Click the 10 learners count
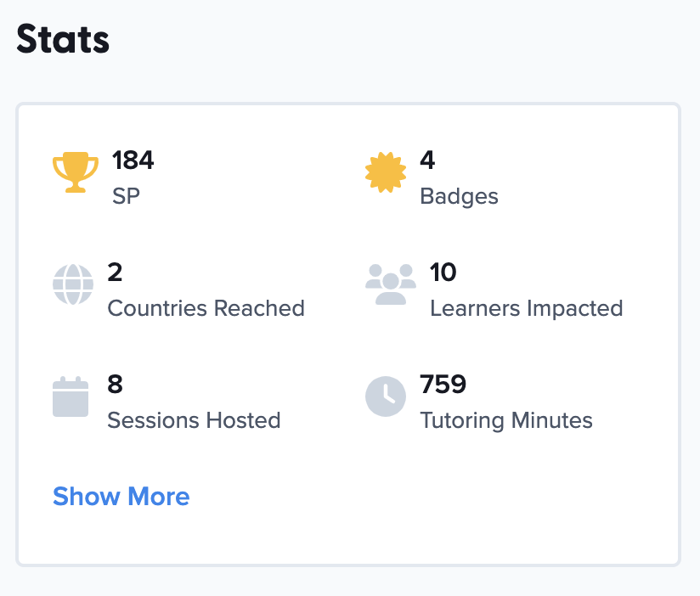The height and width of the screenshot is (596, 700). pyautogui.click(x=443, y=272)
